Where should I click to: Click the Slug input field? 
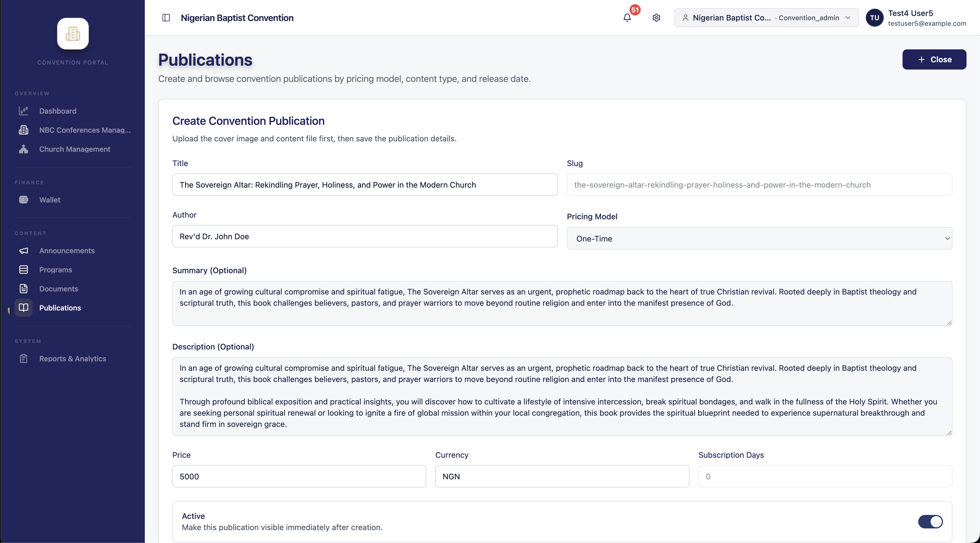759,185
